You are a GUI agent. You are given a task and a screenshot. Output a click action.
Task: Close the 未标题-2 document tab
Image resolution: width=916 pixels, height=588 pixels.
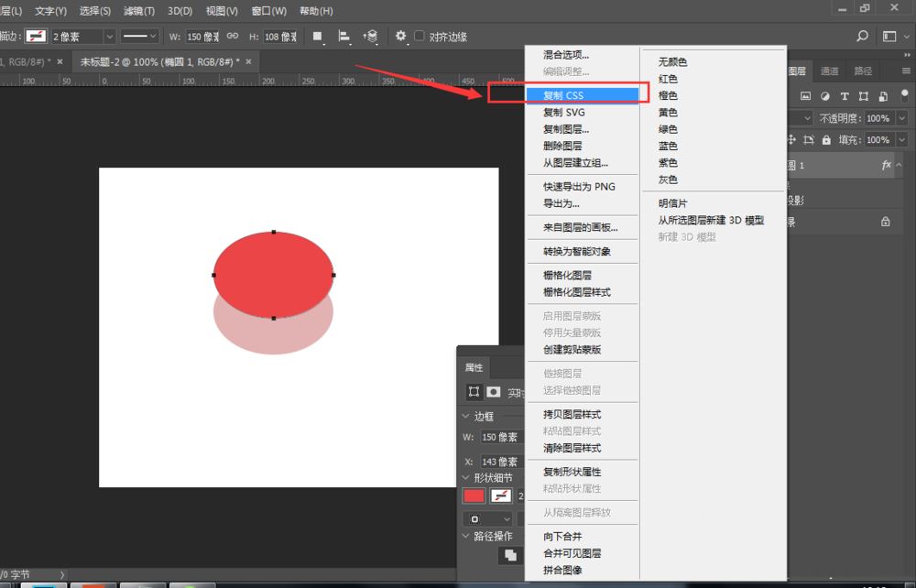coord(248,61)
